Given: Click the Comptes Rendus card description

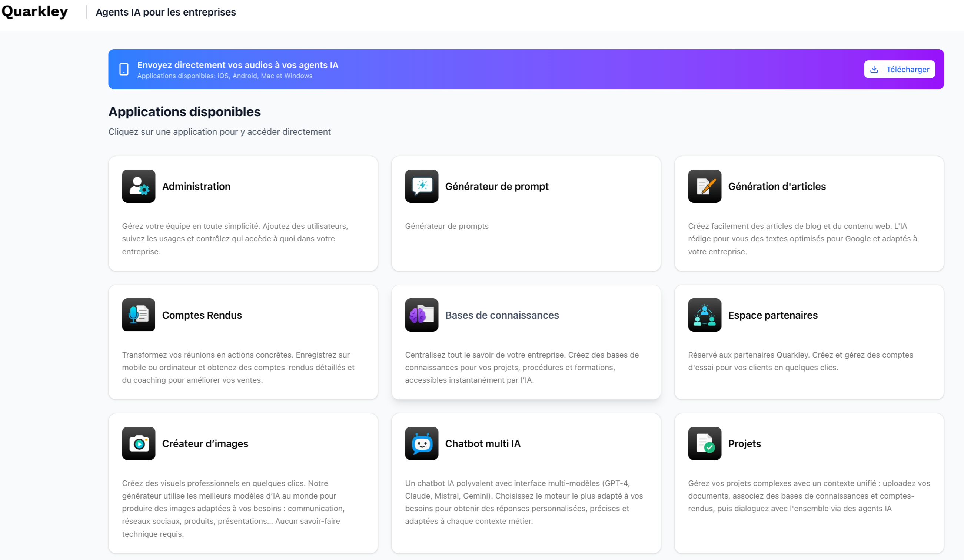Looking at the screenshot, I should [238, 367].
